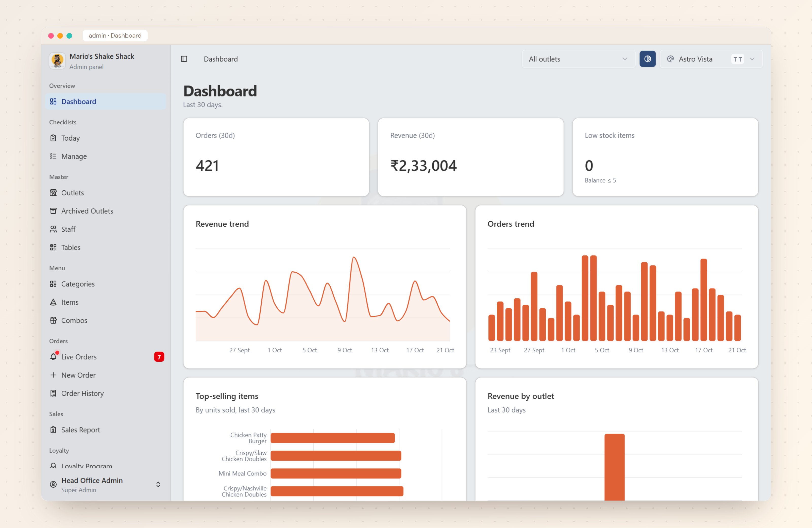This screenshot has width=812, height=528.
Task: Toggle the dark/light theme button
Action: click(647, 59)
